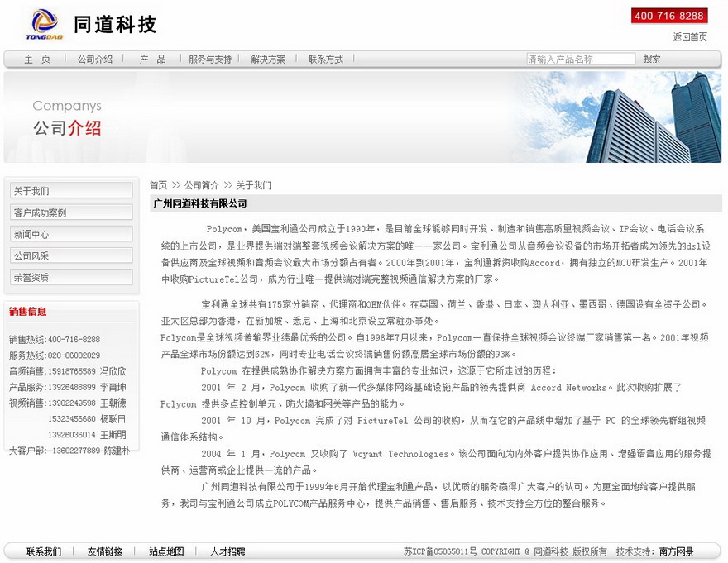The height and width of the screenshot is (563, 728).
Task: Click the 搜索 search button
Action: point(651,59)
